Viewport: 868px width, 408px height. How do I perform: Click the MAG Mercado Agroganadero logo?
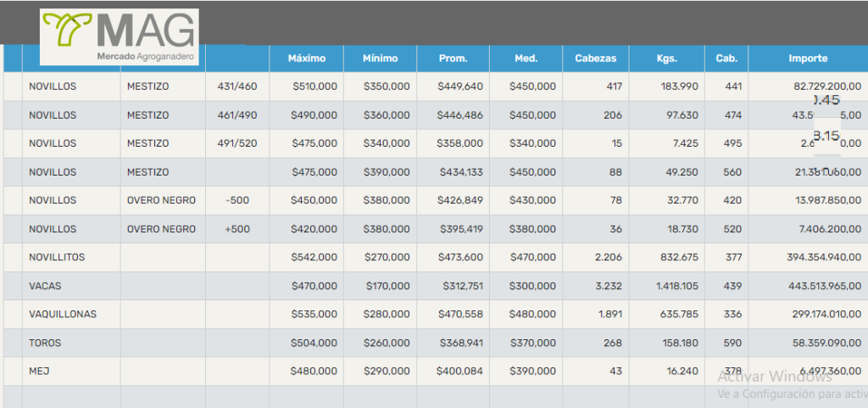120,37
